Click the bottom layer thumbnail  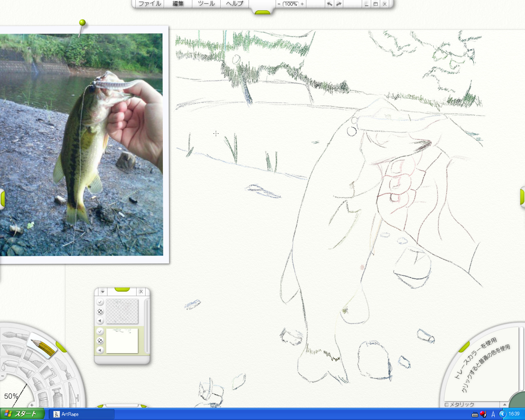click(122, 340)
